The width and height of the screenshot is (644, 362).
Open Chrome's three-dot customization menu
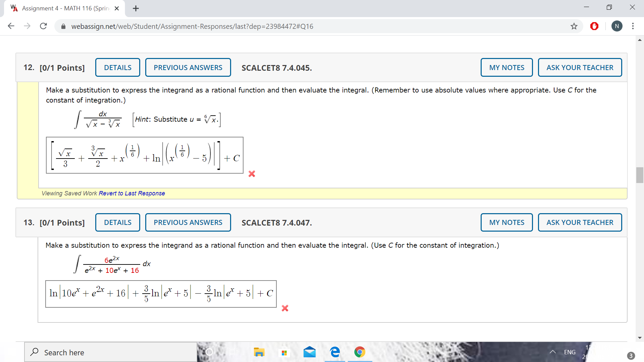633,26
